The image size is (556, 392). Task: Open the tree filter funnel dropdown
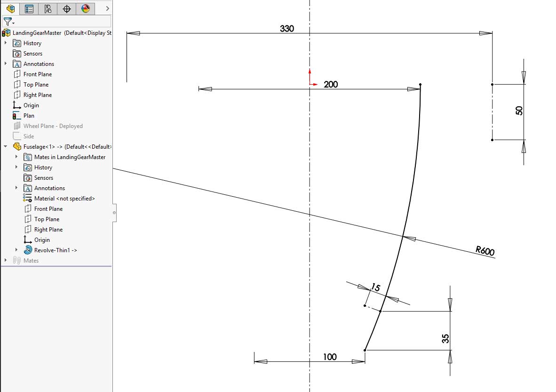tap(9, 22)
